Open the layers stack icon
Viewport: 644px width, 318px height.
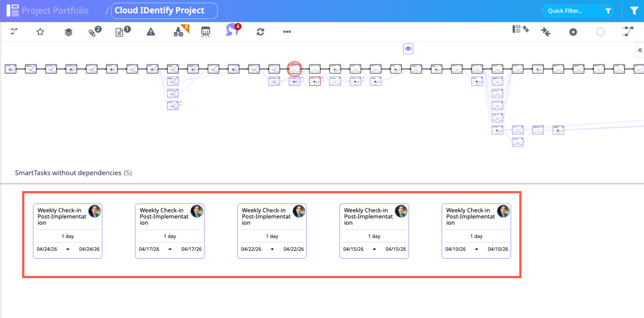(68, 32)
